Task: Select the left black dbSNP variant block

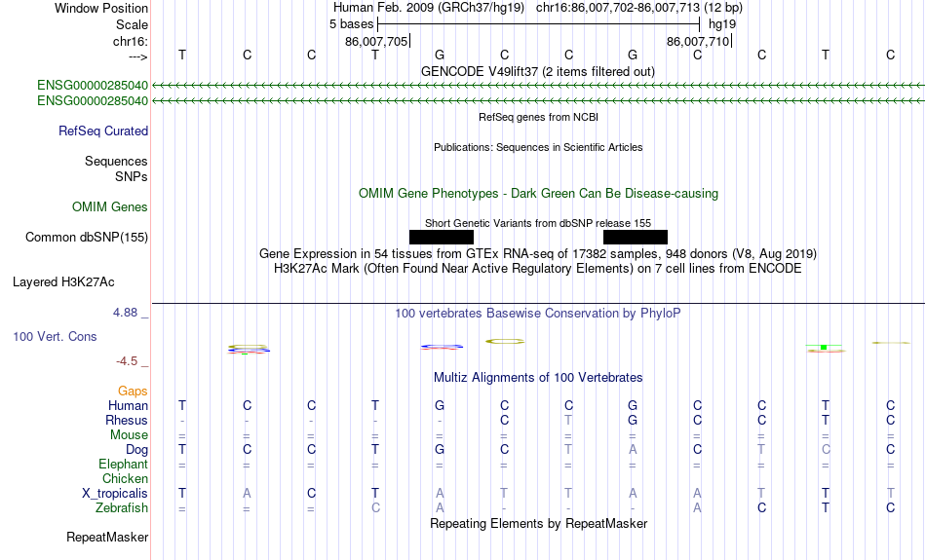Action: [x=442, y=238]
